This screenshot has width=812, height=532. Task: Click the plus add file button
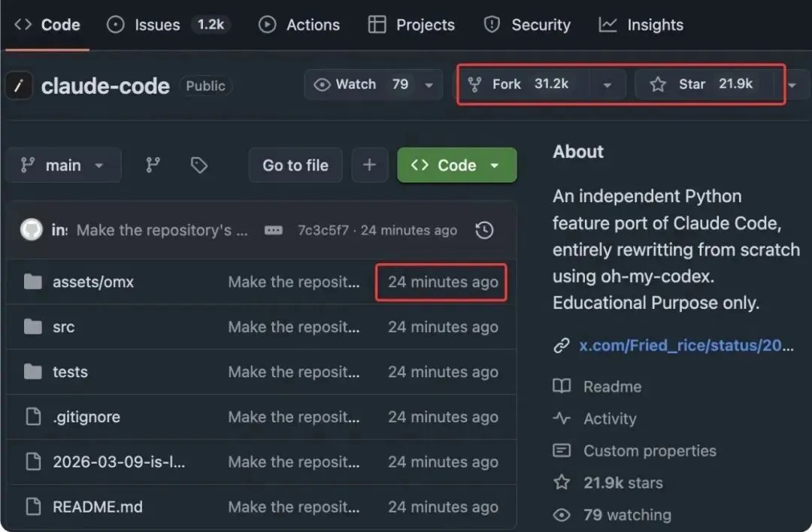(x=369, y=165)
